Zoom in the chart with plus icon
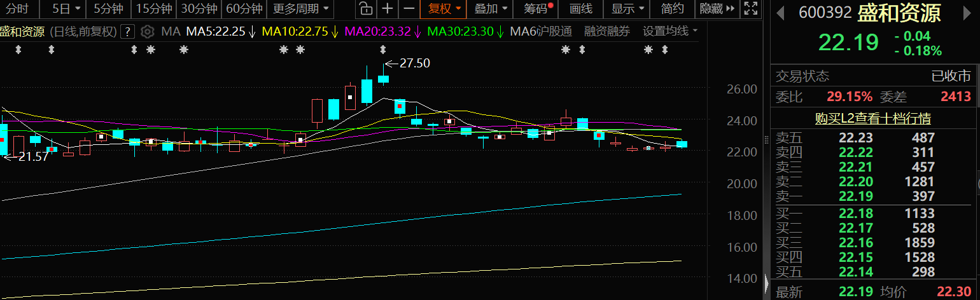 tap(388, 9)
